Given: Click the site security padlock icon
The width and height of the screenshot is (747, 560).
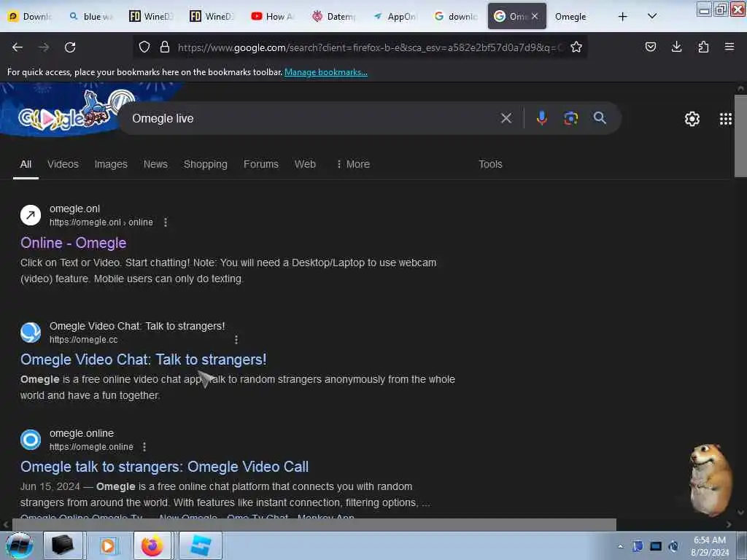Looking at the screenshot, I should (165, 47).
